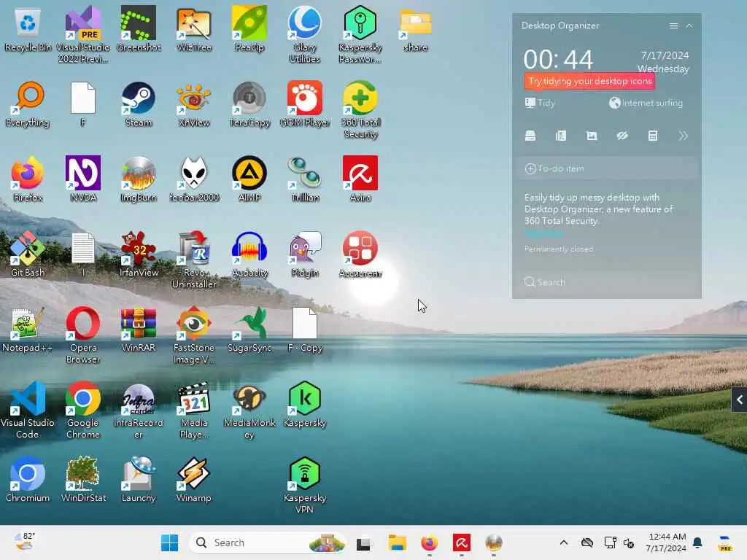Click the red 'Try tidying your desktop icons' tip
Viewport: 747px width, 560px height.
(x=589, y=81)
